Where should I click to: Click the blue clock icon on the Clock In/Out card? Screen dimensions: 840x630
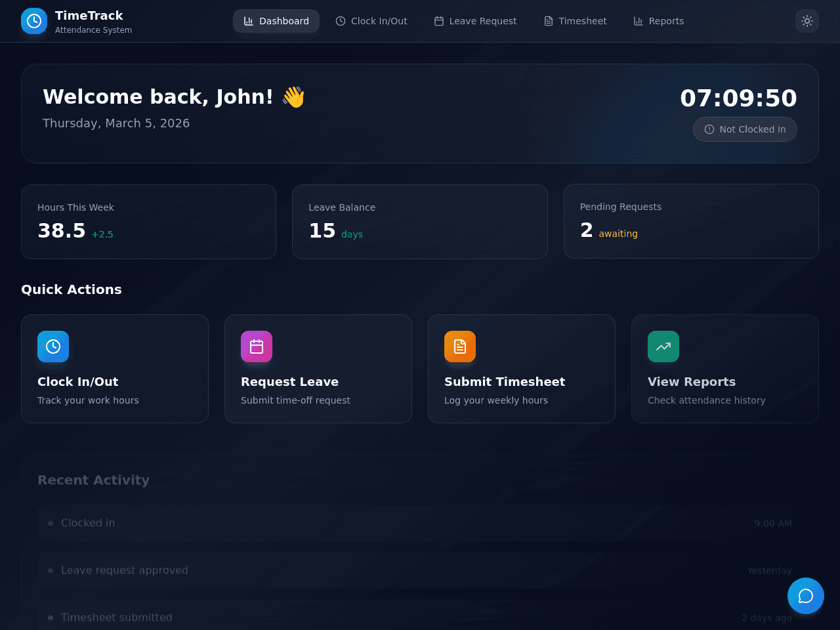click(53, 346)
